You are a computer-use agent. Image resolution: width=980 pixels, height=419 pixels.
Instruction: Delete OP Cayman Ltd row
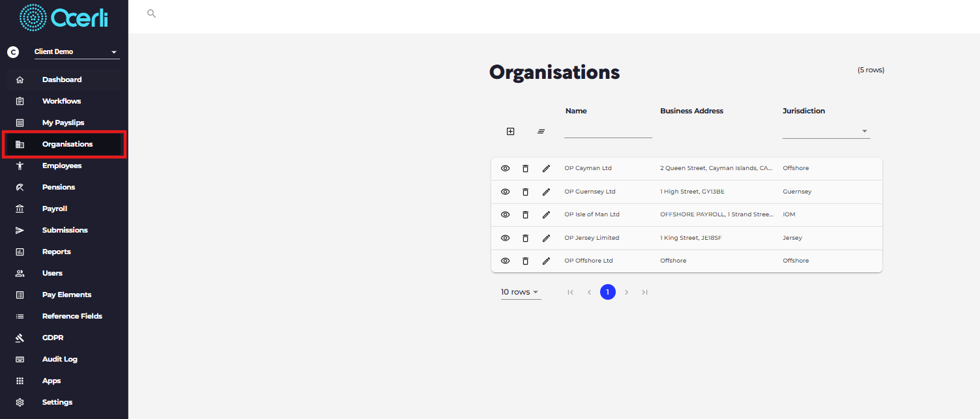pyautogui.click(x=525, y=168)
